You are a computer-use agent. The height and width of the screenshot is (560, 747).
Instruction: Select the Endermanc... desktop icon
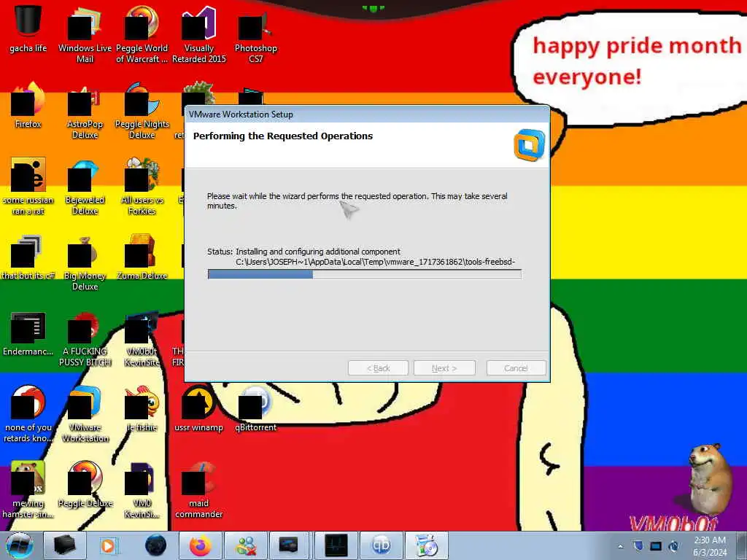point(28,333)
